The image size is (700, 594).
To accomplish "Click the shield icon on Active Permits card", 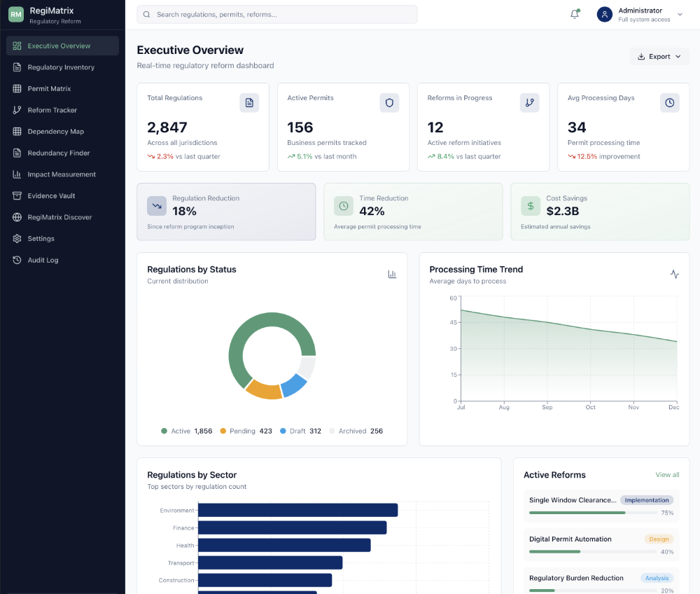I will click(x=389, y=102).
